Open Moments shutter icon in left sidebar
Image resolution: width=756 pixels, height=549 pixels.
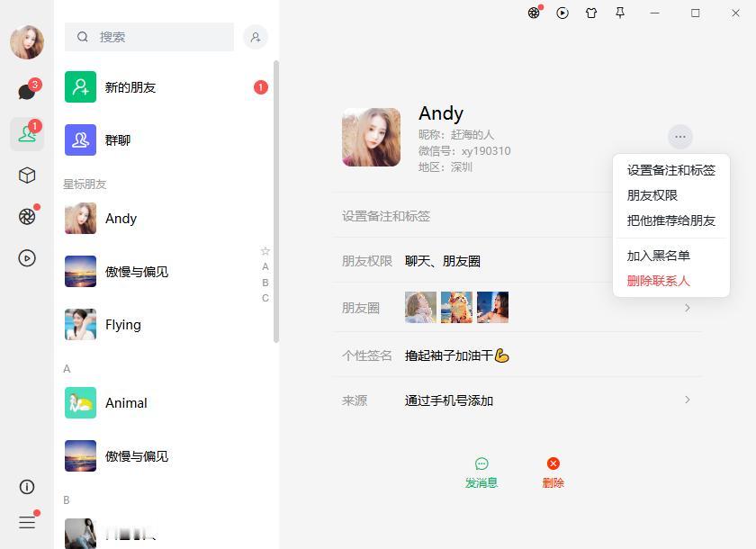coord(27,216)
